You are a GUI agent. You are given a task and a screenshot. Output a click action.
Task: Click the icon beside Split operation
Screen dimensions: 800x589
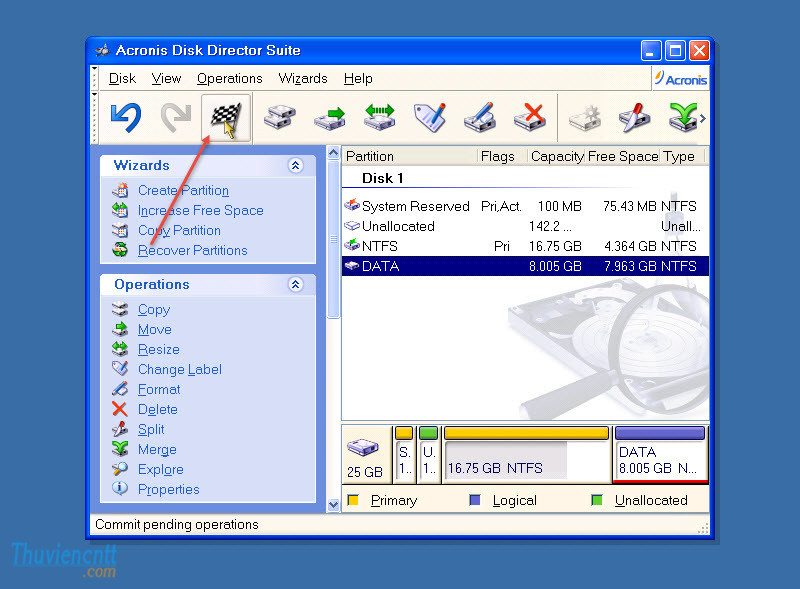click(x=120, y=429)
